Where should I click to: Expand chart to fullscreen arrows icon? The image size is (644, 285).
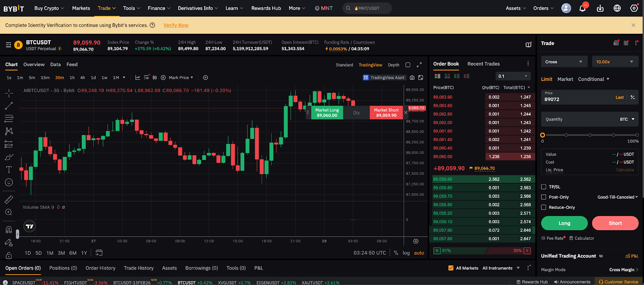click(419, 64)
